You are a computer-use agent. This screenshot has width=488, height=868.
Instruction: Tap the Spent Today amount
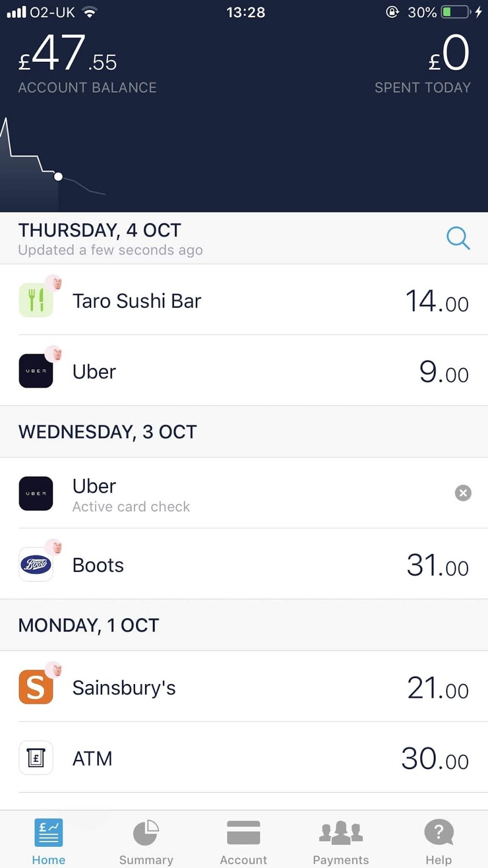(x=449, y=54)
